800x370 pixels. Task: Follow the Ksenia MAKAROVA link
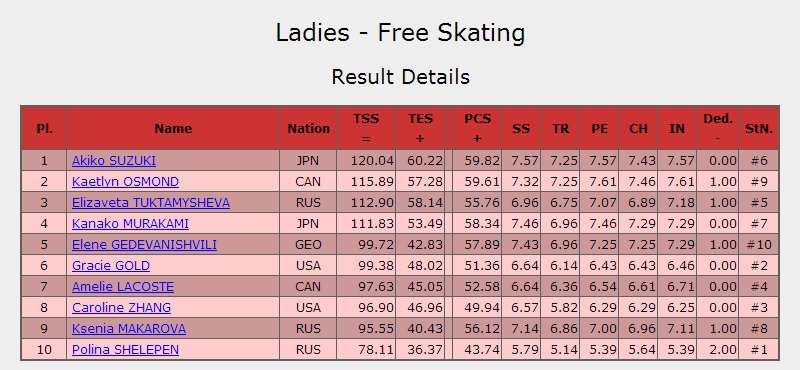click(129, 329)
